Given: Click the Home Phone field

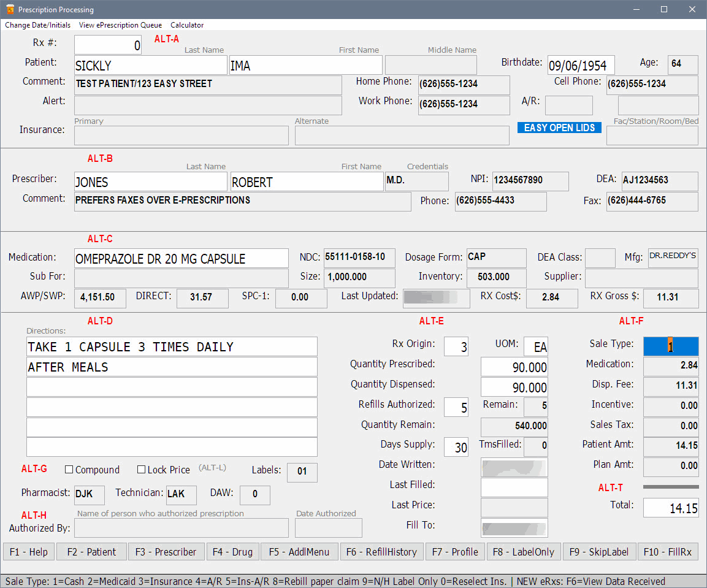Looking at the screenshot, I should tap(464, 85).
